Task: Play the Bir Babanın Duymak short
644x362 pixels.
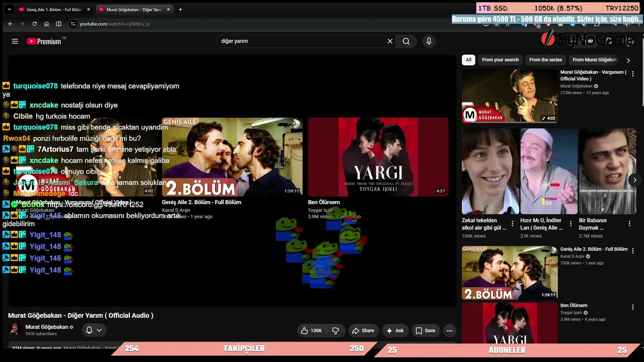Action: click(x=607, y=171)
